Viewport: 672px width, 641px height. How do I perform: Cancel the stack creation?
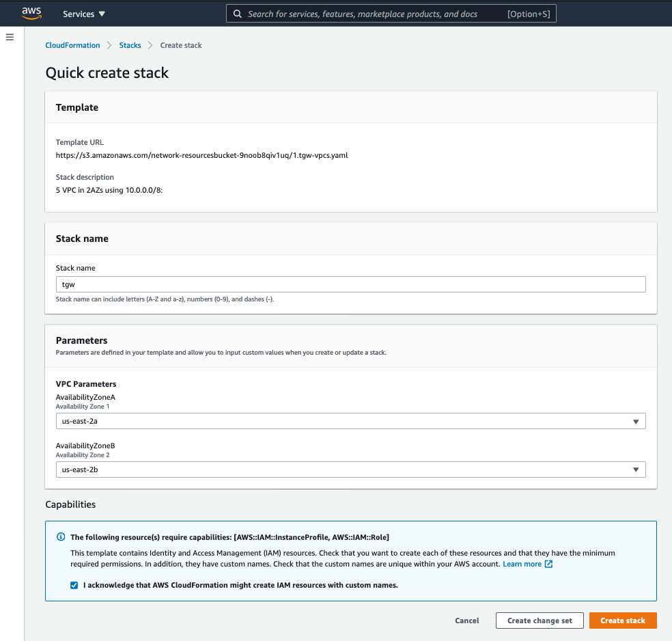pos(467,620)
